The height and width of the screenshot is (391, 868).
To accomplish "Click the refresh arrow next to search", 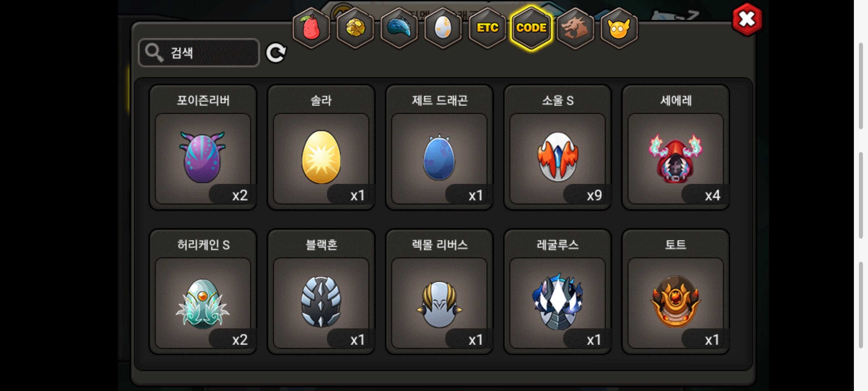I will tap(276, 53).
